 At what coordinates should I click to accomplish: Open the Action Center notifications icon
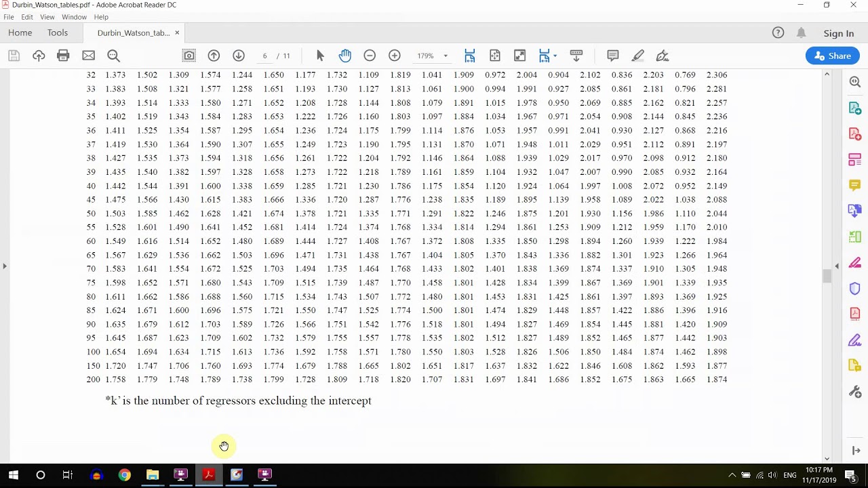850,475
